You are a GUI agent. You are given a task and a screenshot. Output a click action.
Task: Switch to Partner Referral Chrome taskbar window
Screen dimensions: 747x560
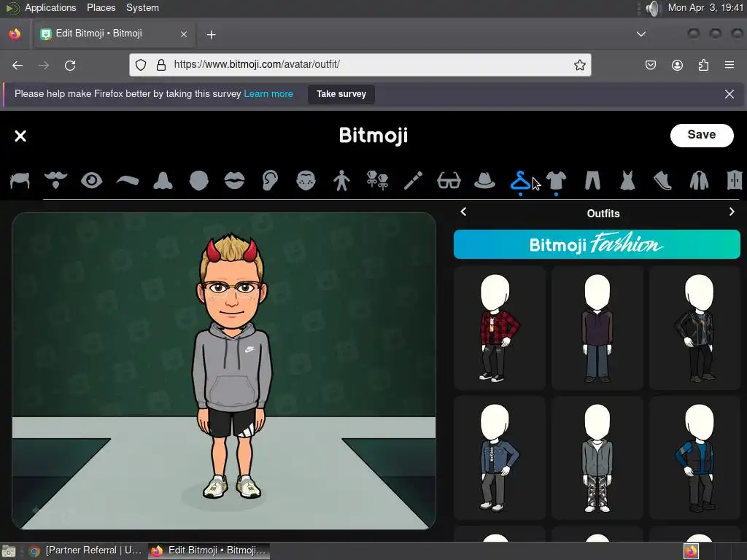[86, 551]
